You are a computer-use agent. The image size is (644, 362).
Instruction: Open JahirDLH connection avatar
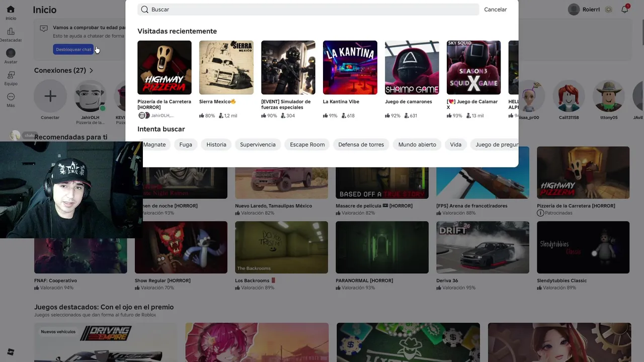tap(90, 96)
